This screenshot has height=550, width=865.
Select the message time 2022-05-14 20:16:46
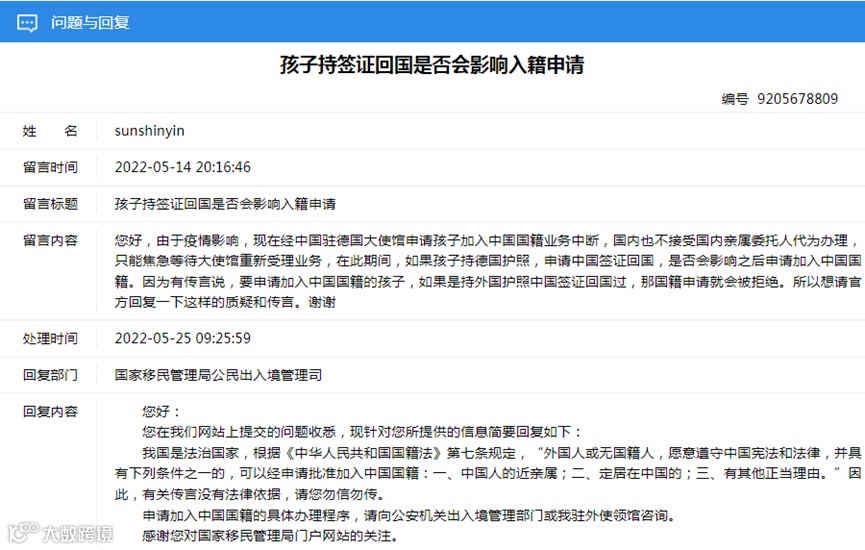click(183, 167)
